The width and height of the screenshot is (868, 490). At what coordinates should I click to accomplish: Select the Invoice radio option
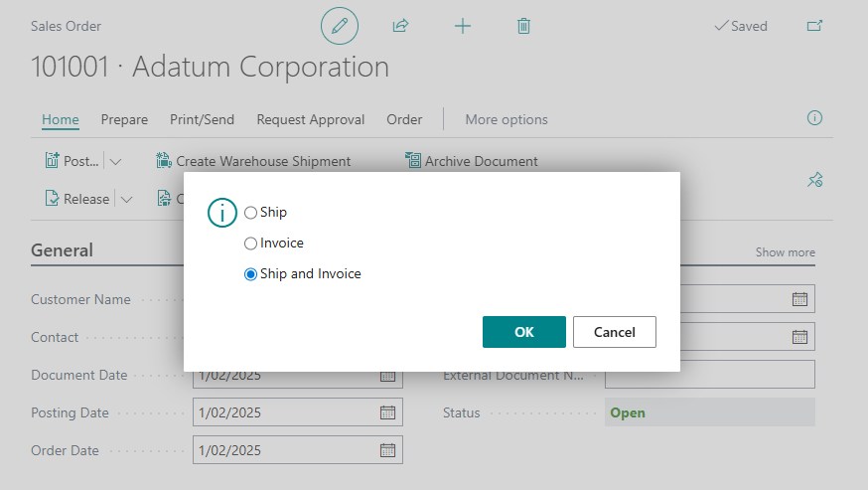click(251, 244)
